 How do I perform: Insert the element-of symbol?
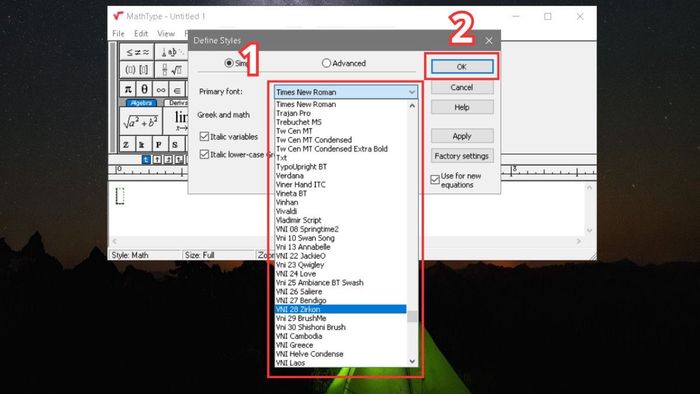tap(177, 89)
